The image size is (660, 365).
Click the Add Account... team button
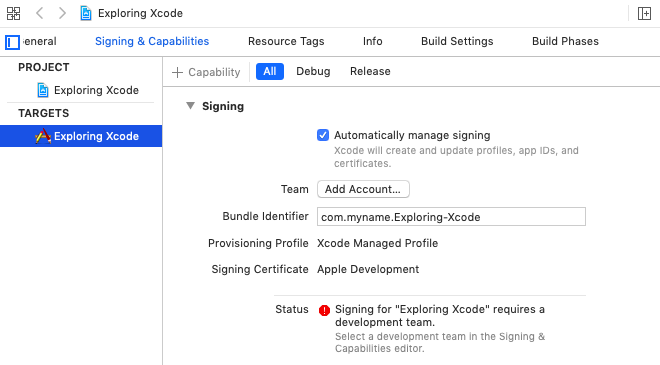click(363, 189)
